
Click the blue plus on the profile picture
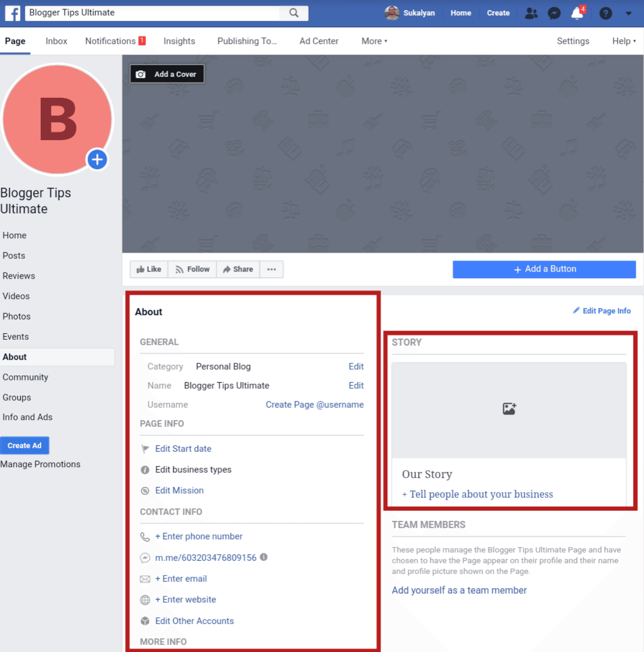97,159
